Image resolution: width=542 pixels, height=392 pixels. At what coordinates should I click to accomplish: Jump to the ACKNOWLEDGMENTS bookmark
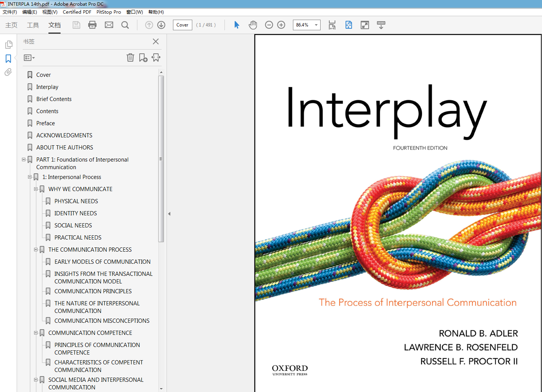(64, 135)
